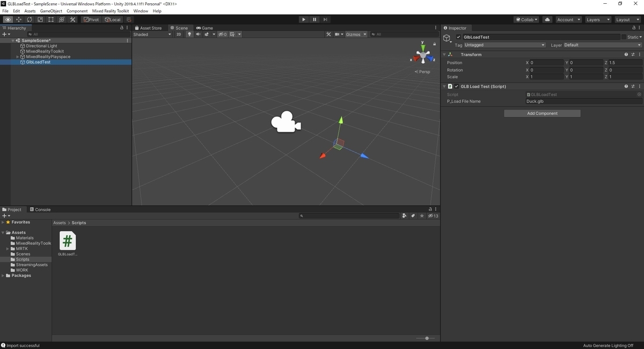The image size is (644, 349).
Task: Open the Layer Default dropdown
Action: 602,45
